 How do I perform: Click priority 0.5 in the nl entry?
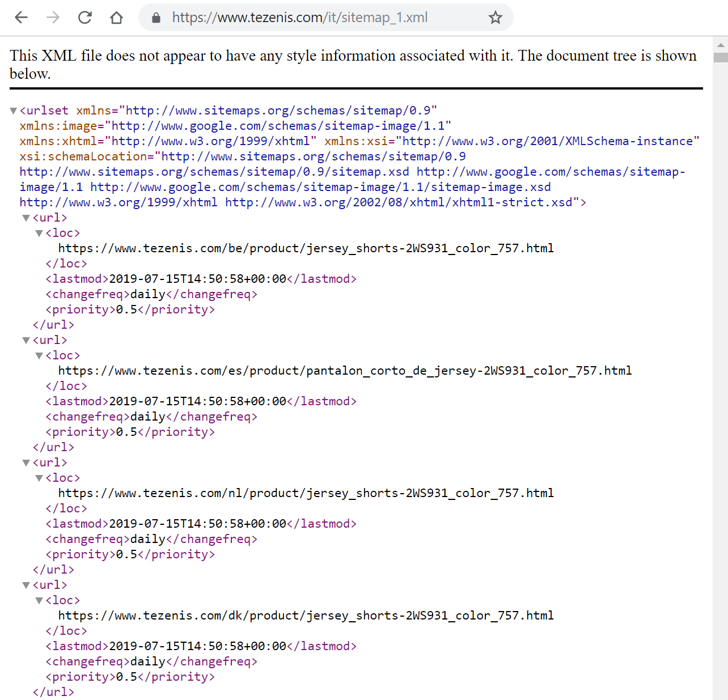126,554
